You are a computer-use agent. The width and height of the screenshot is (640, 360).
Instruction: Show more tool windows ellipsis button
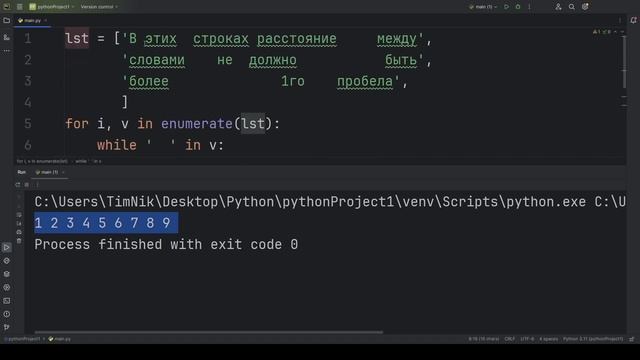7,51
